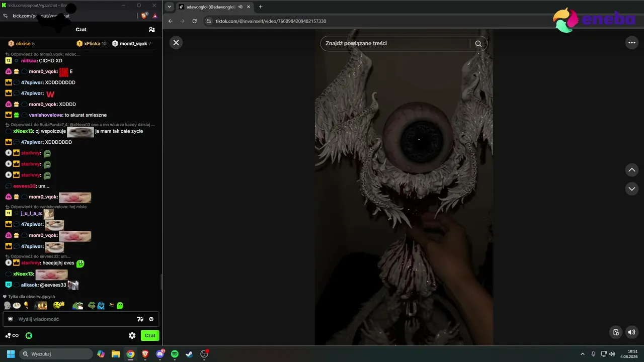Open the TikTok more options menu

pos(632,43)
